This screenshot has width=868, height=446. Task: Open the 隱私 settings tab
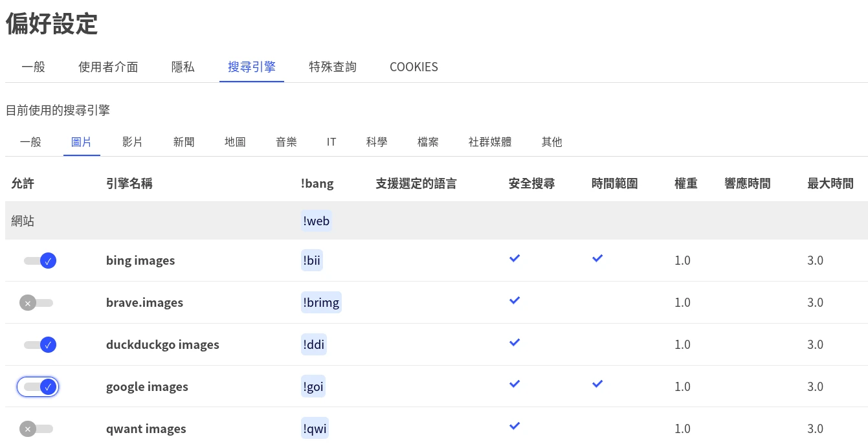(x=183, y=67)
